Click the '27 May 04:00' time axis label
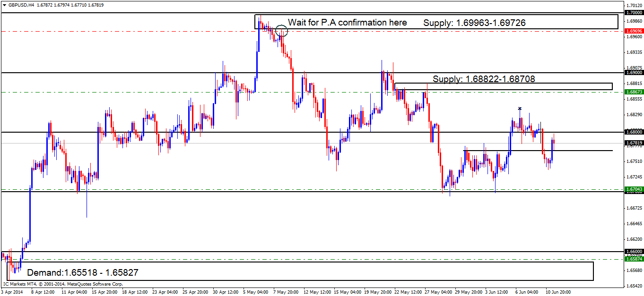Image resolution: width=644 pixels, height=296 pixels. click(x=437, y=292)
